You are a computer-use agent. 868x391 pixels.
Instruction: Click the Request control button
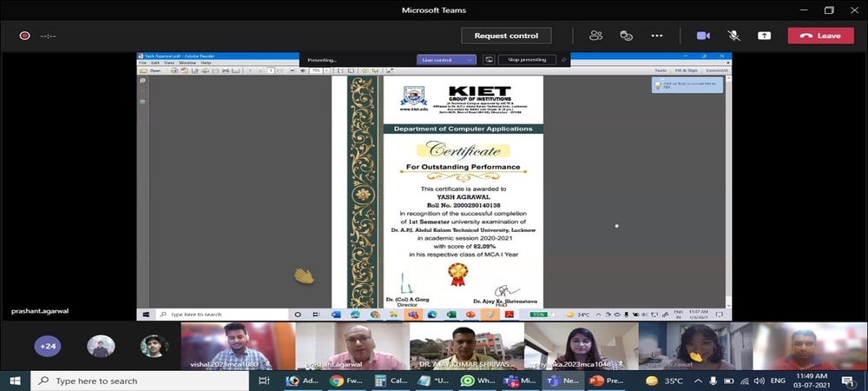[506, 36]
